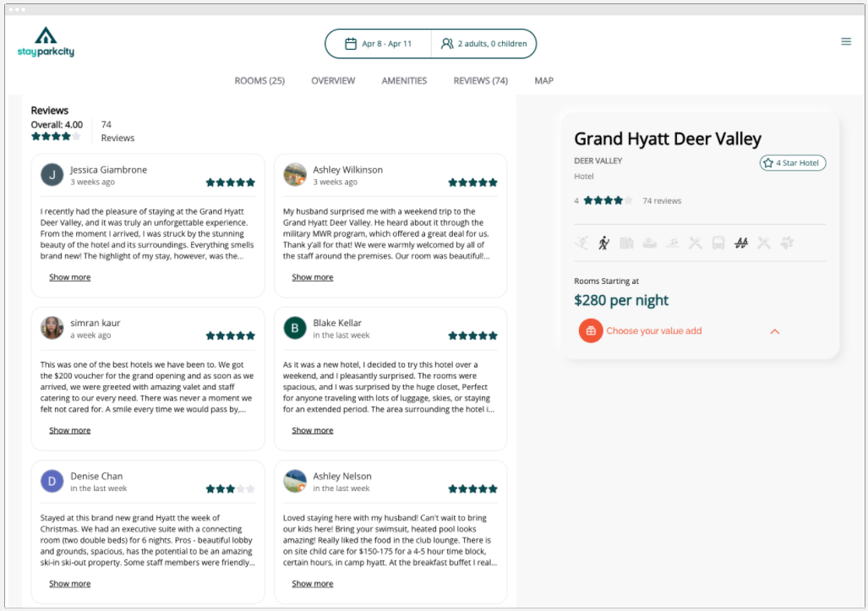868x611 pixels.
Task: Click Jessica Giambrone's five-star rating
Action: pyautogui.click(x=230, y=183)
